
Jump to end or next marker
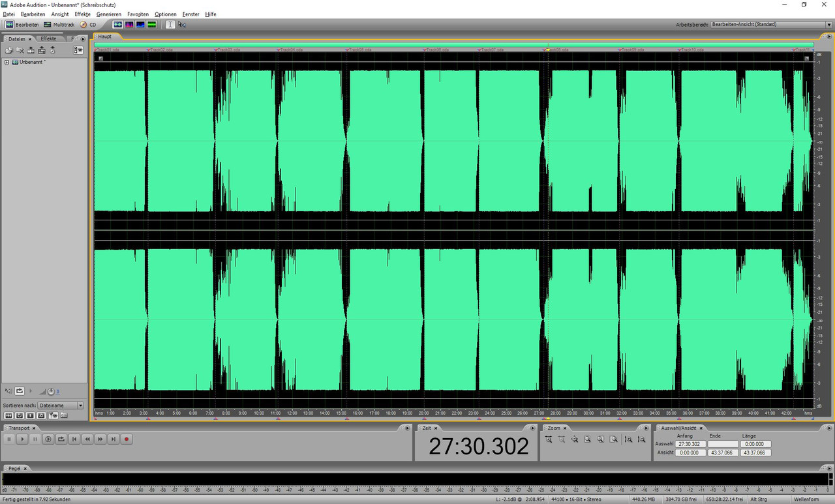[x=114, y=439]
